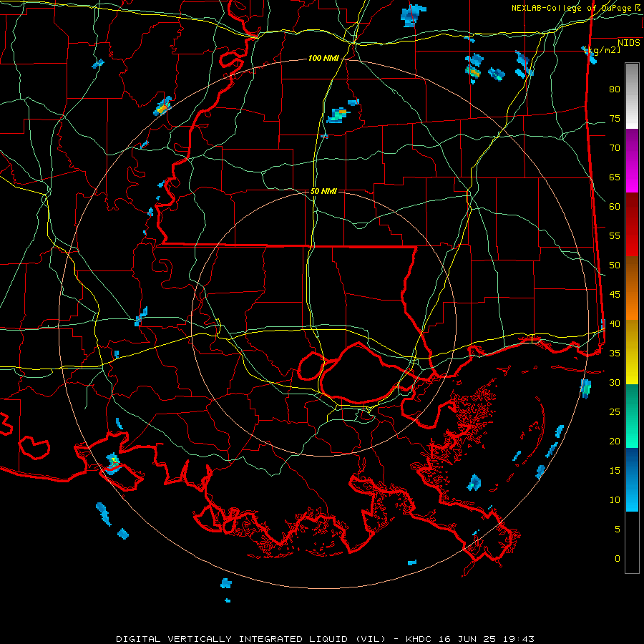This screenshot has height=644, width=644.
Task: Click the 25 value on the color scale
Action: pos(615,412)
